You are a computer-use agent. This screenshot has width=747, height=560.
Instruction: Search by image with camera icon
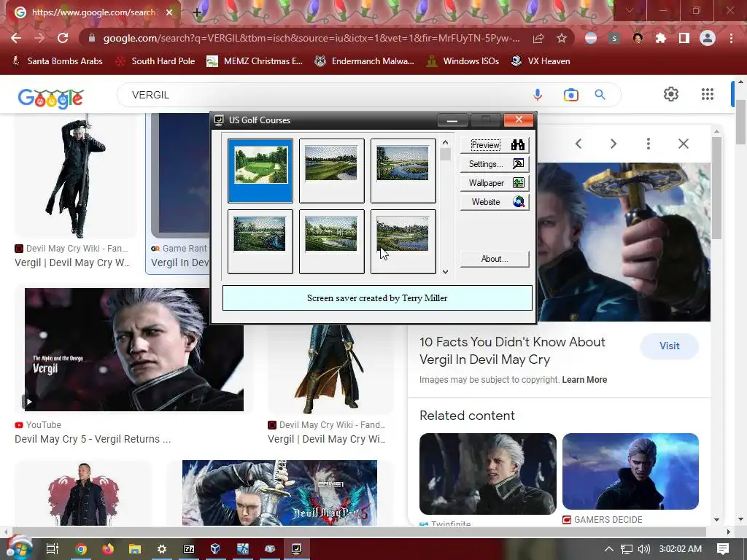[x=570, y=95]
